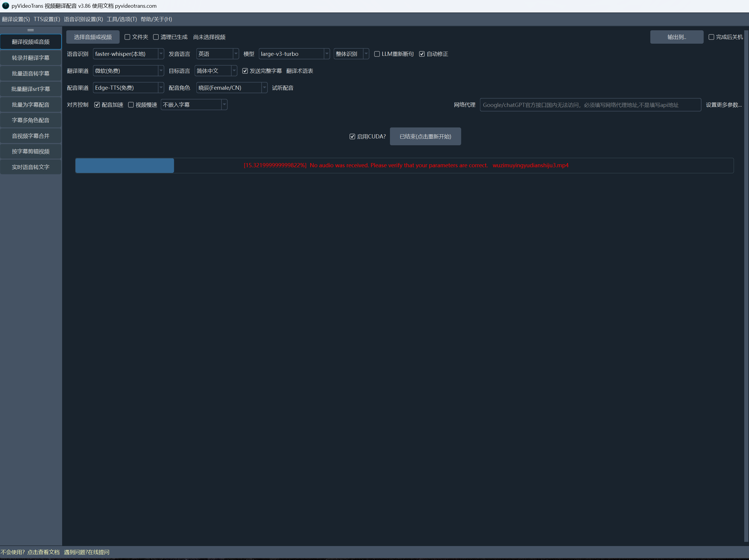Click 已结束(点击重新开始) button

point(425,137)
